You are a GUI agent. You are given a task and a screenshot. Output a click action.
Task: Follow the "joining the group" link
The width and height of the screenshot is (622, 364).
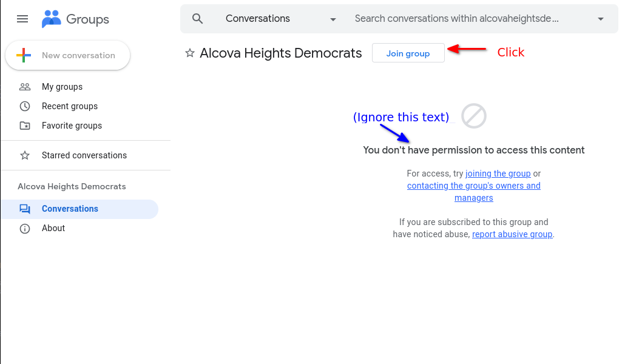pos(498,174)
